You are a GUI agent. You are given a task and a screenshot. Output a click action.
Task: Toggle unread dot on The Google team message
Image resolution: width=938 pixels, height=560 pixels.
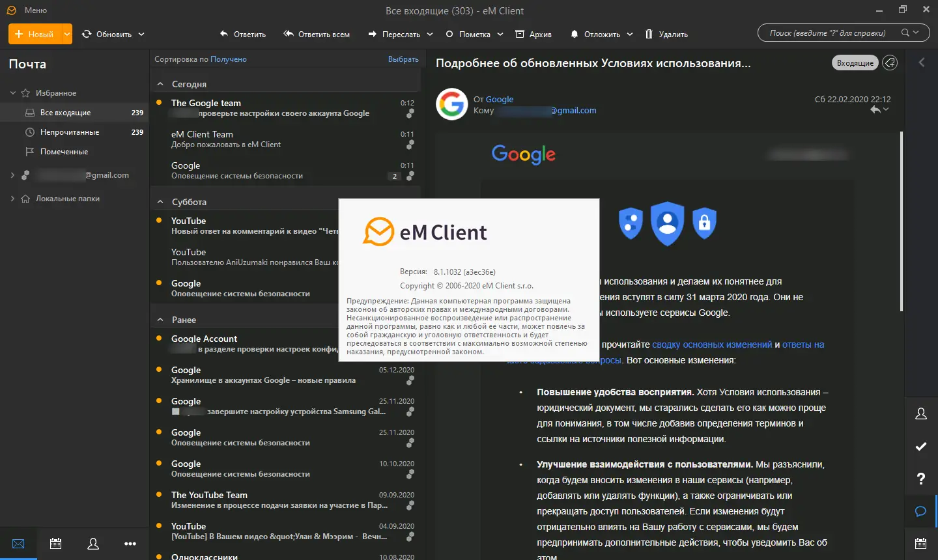pyautogui.click(x=159, y=102)
